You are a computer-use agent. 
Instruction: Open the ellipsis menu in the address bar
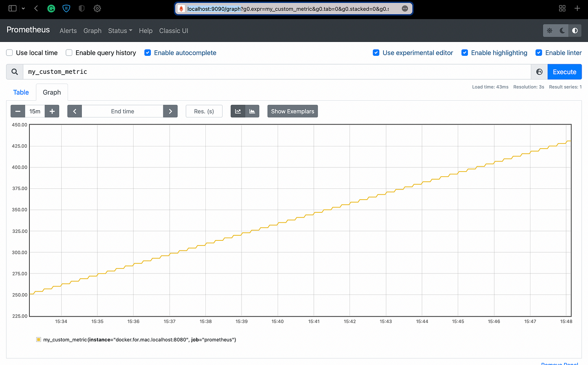(405, 8)
